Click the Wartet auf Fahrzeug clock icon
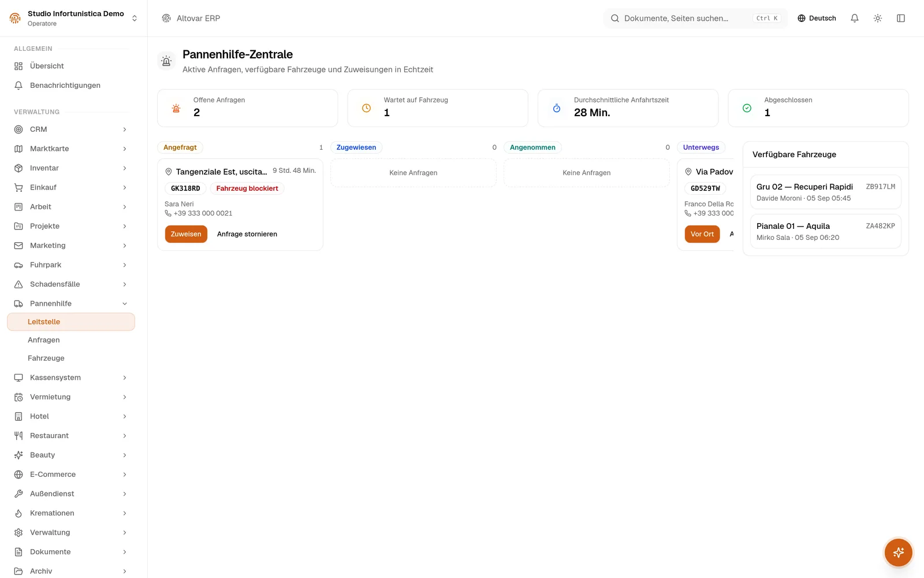The image size is (924, 578). pos(366,108)
